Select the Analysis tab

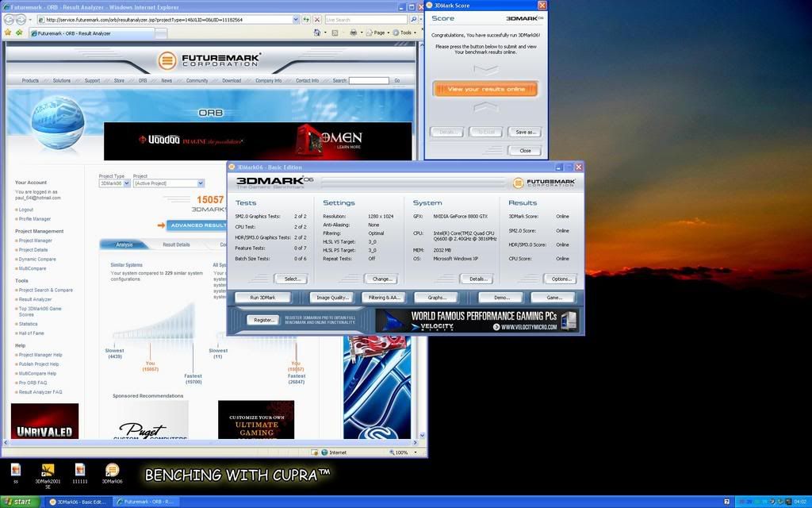(124, 244)
